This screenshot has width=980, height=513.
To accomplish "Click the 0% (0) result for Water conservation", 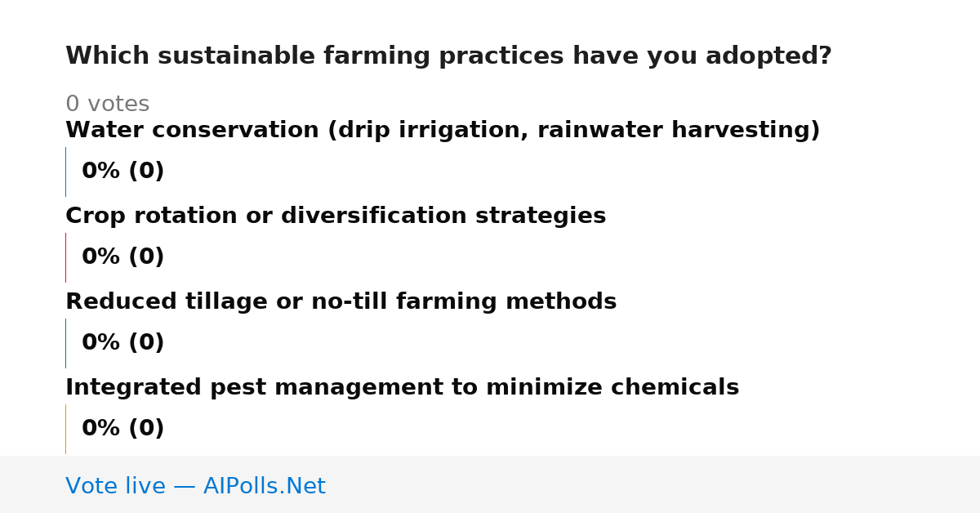I will [122, 172].
